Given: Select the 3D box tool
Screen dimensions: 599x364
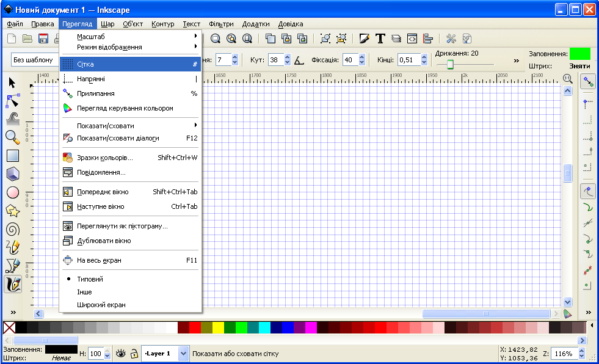Looking at the screenshot, I should tap(12, 174).
